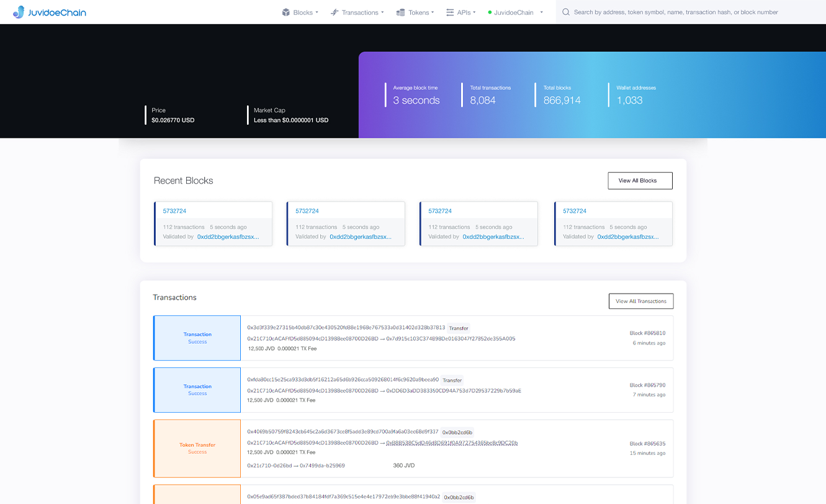This screenshot has height=504, width=826.
Task: Expand the JuvidoeChain network dropdown arrow
Action: 541,12
